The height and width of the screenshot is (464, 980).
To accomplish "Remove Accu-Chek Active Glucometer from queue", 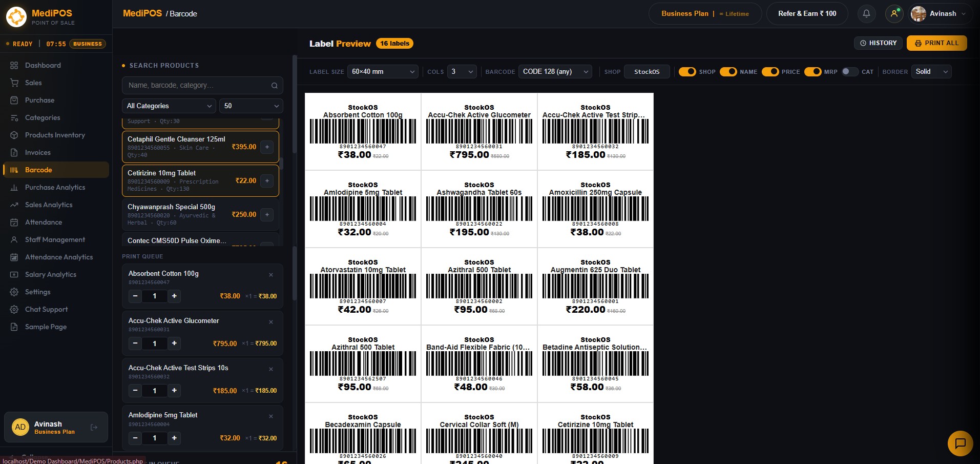I will click(271, 322).
